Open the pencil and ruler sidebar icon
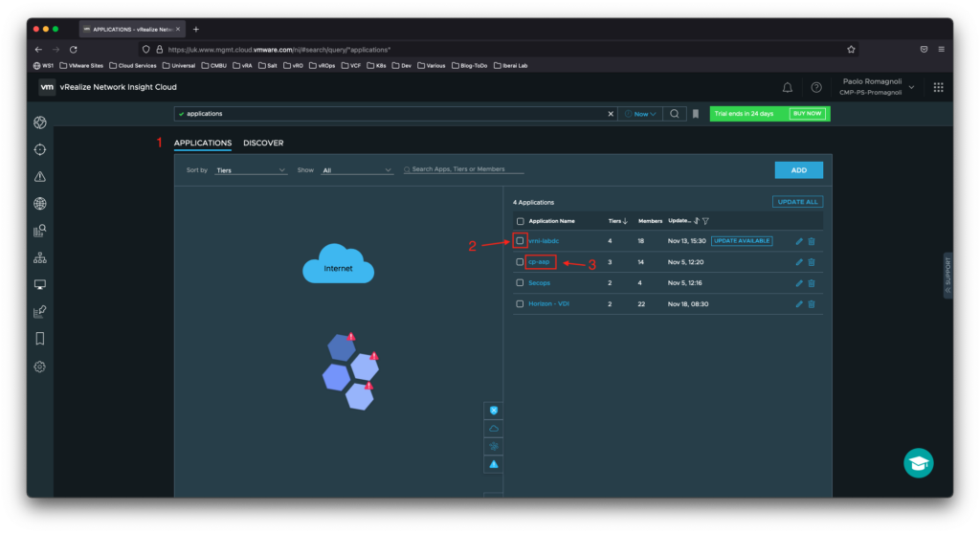 point(40,311)
